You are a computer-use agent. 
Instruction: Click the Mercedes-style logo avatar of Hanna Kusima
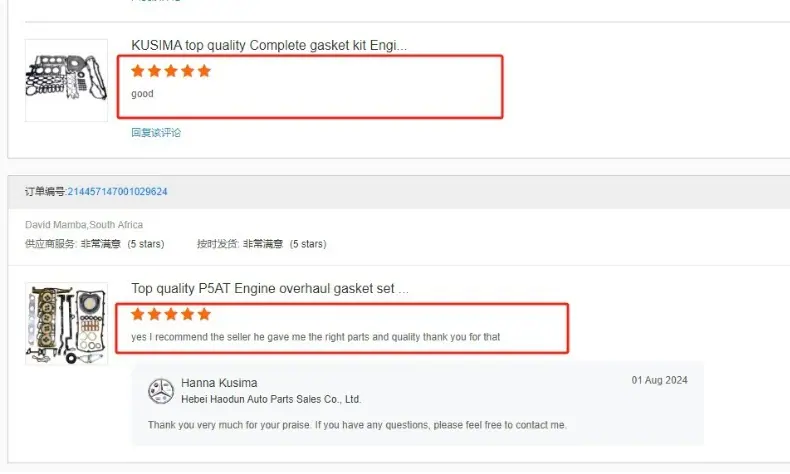click(x=161, y=391)
